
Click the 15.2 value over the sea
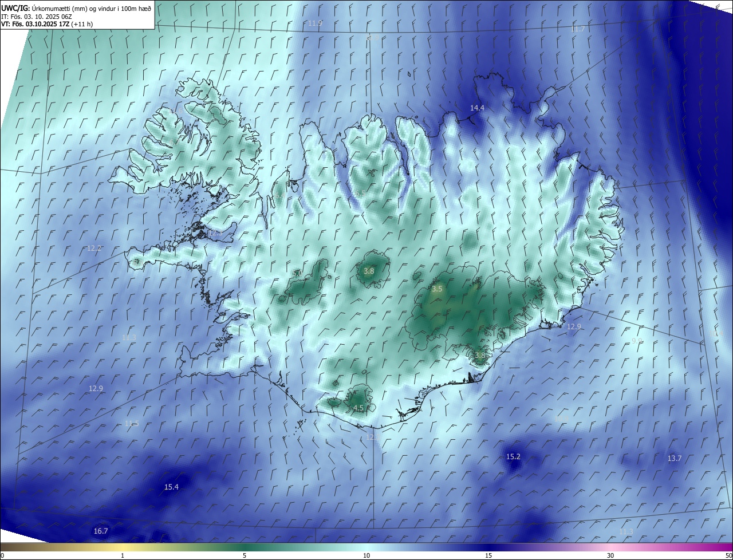pyautogui.click(x=513, y=456)
